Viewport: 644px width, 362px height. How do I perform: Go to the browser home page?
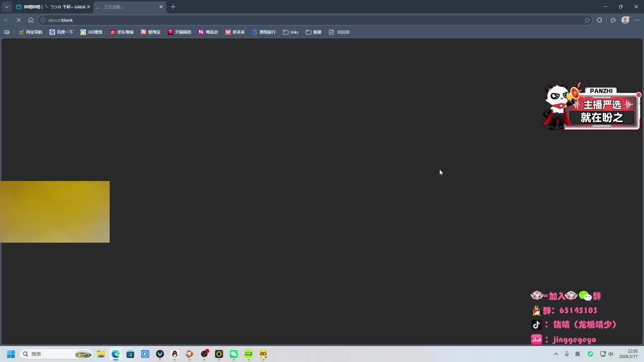pos(31,20)
